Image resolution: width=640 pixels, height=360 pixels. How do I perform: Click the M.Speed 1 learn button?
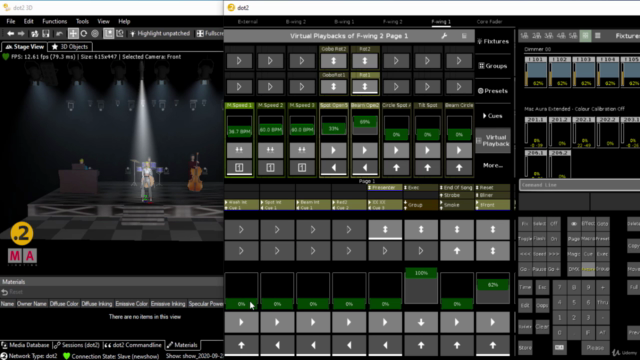pyautogui.click(x=239, y=167)
